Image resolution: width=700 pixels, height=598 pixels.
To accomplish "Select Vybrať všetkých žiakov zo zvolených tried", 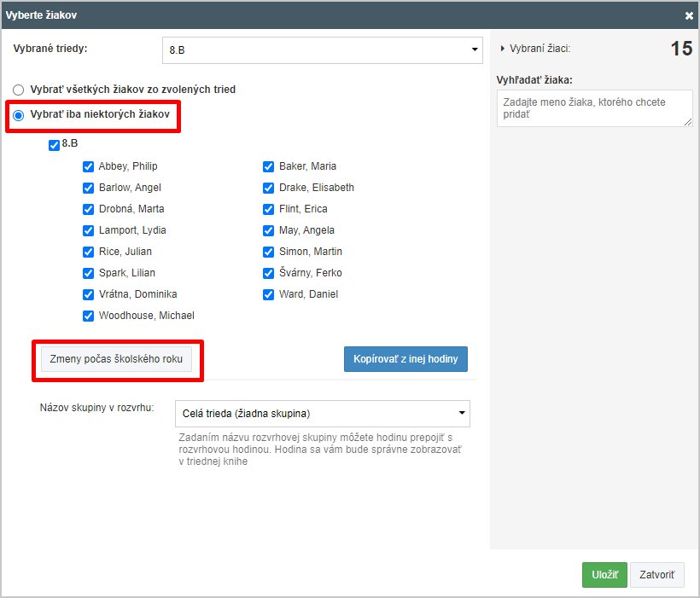I will coord(18,90).
